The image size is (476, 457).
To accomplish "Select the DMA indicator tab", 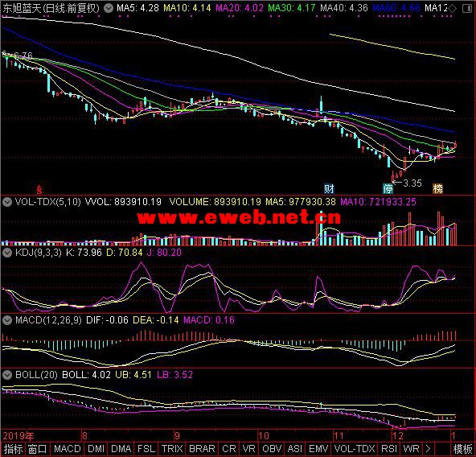I will click(121, 449).
